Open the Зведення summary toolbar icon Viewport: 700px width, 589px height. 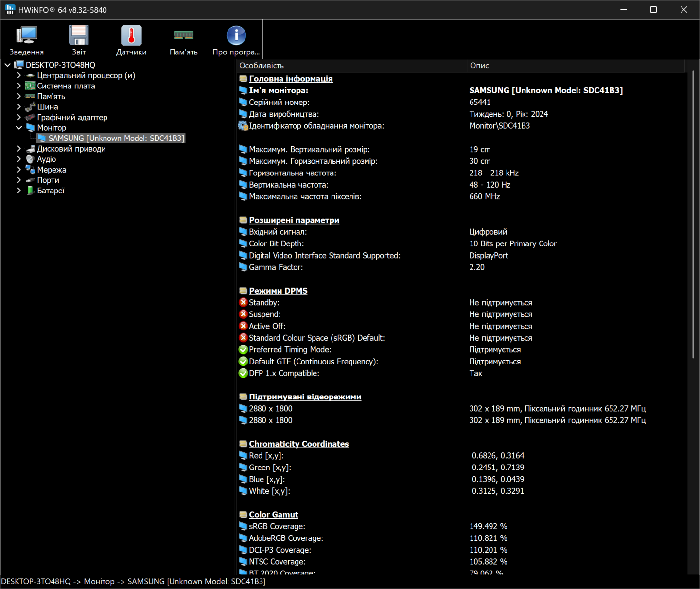tap(27, 35)
